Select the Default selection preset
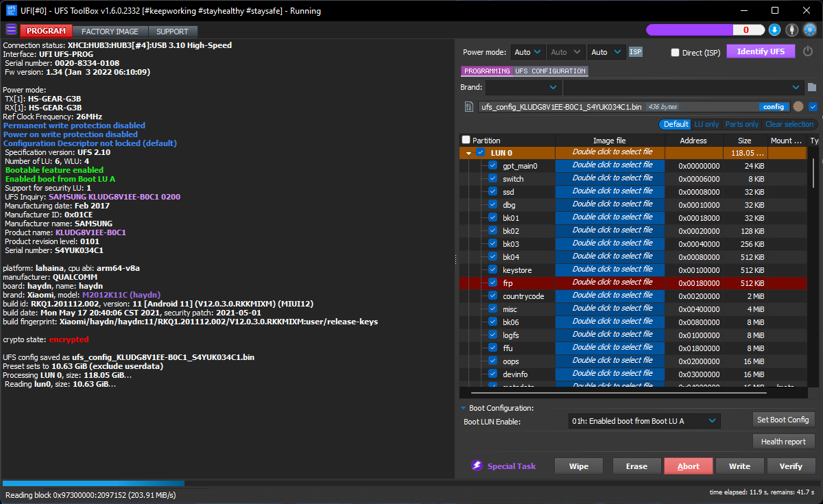 tap(676, 124)
